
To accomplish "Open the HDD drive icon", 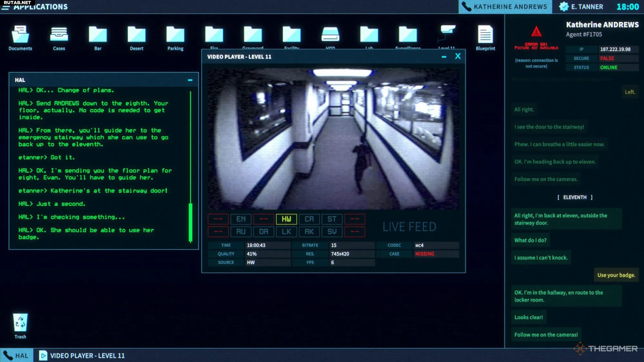I will (x=330, y=34).
